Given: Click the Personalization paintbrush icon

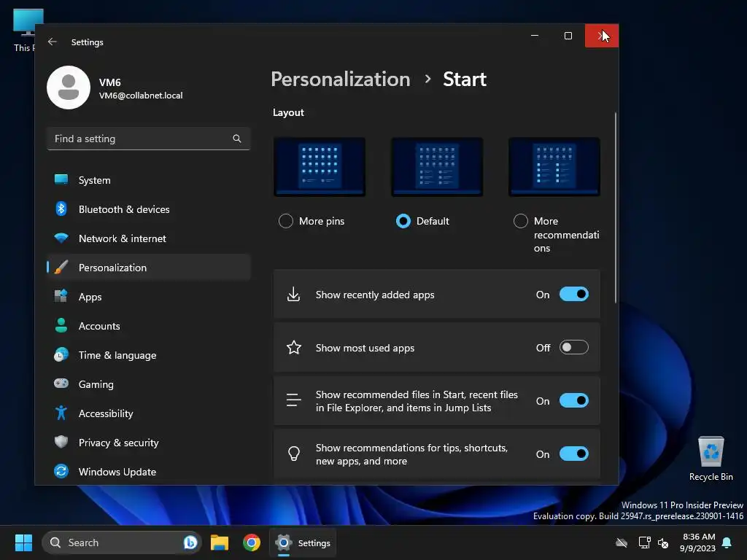Looking at the screenshot, I should pos(61,267).
